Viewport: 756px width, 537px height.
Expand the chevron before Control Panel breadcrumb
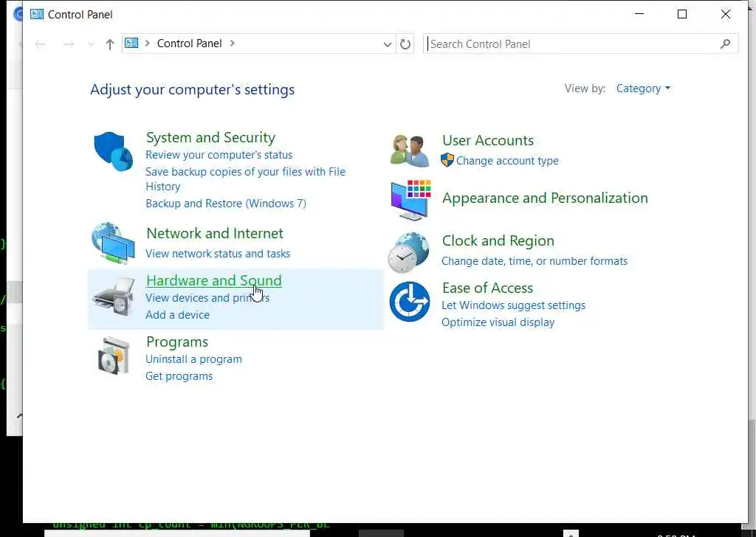(x=147, y=44)
